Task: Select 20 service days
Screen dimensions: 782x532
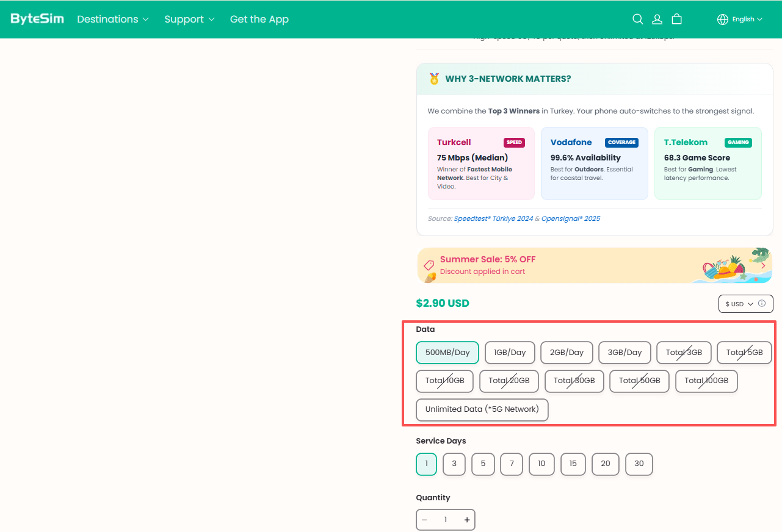Action: [x=606, y=464]
